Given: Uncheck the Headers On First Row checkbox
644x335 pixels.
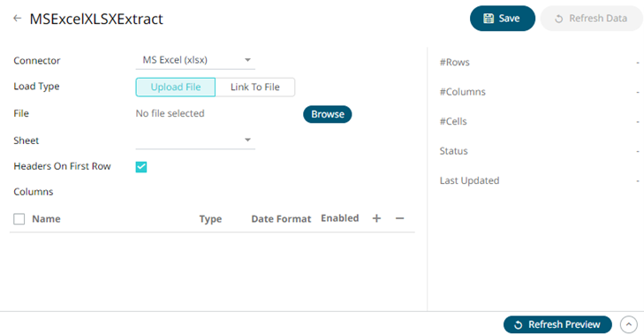Looking at the screenshot, I should coord(141,166).
